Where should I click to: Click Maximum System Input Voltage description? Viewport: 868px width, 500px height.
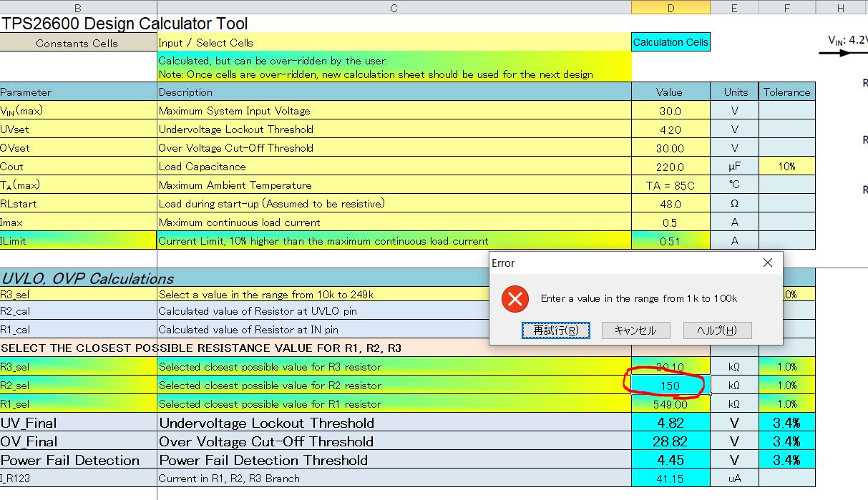[394, 111]
